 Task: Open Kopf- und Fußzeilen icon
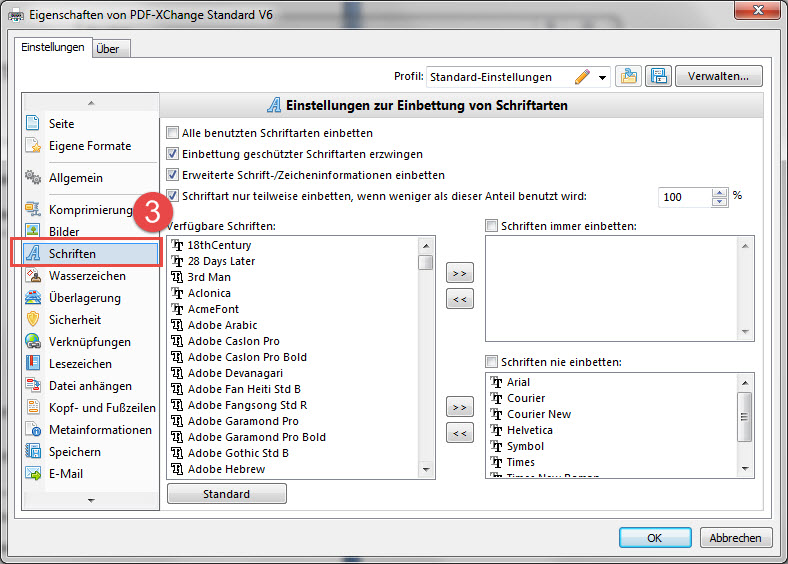[x=33, y=407]
